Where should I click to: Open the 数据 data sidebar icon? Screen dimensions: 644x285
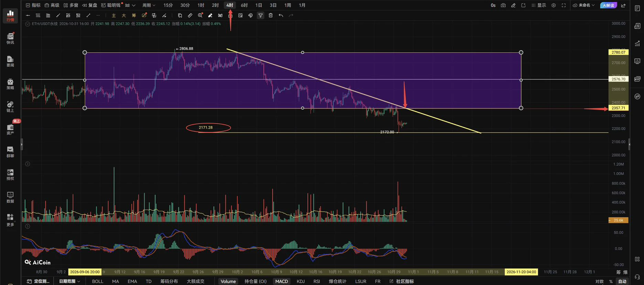click(x=10, y=197)
